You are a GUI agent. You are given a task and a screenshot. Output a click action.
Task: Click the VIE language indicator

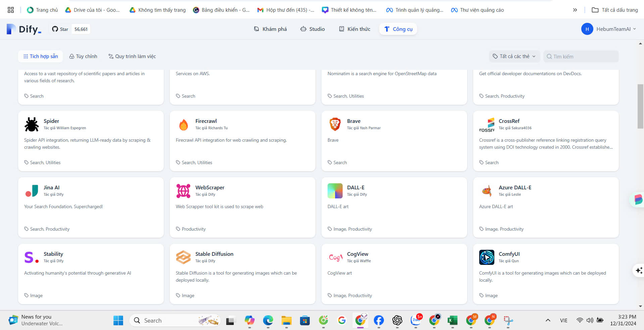pyautogui.click(x=564, y=320)
